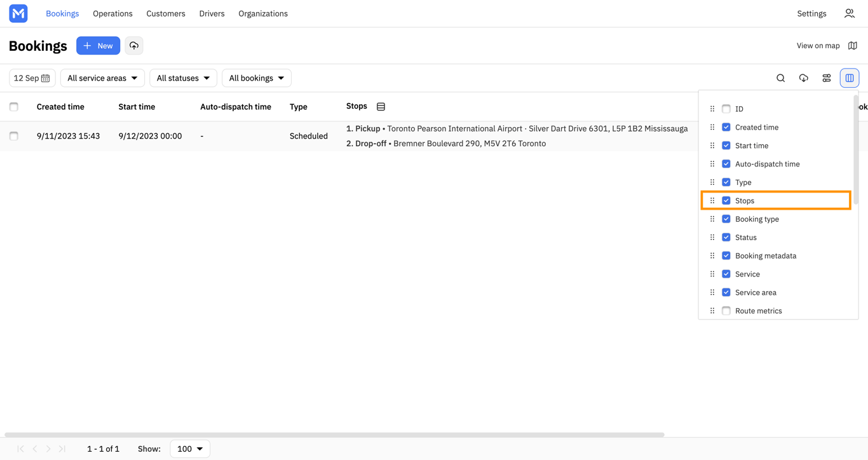
Task: Click the upload bookings icon
Action: (134, 46)
